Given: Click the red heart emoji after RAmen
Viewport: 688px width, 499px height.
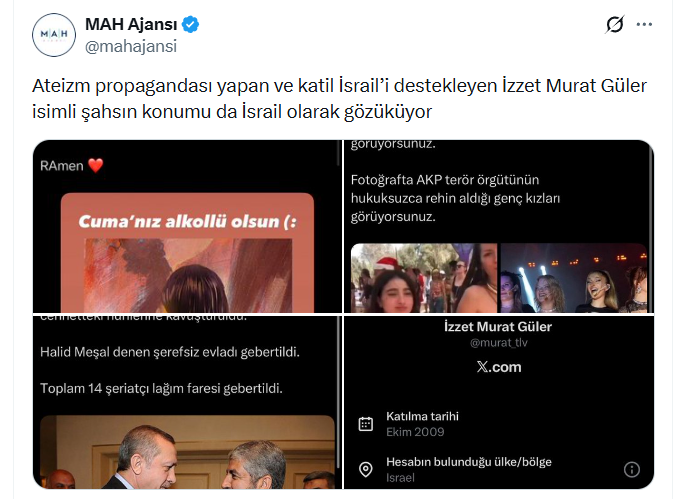Looking at the screenshot, I should click(x=96, y=165).
